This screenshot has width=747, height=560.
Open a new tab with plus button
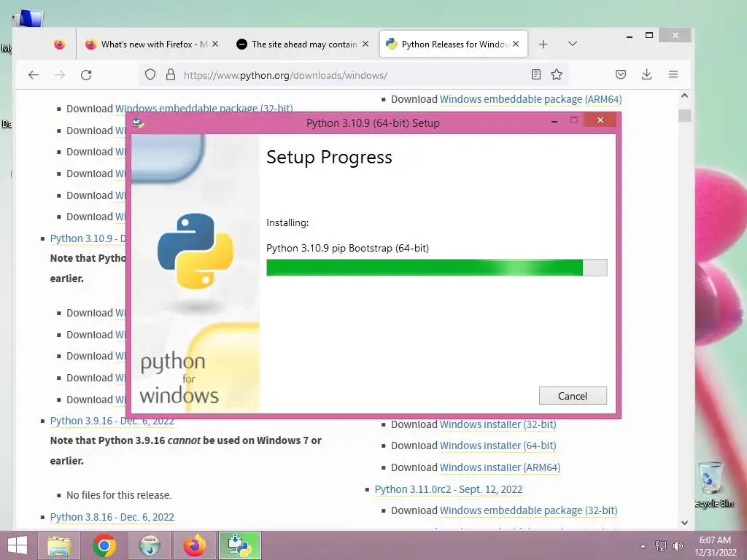pos(543,44)
